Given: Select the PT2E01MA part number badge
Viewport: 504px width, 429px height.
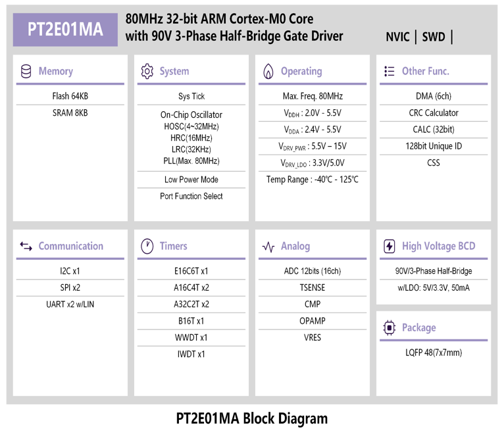Looking at the screenshot, I should click(65, 30).
